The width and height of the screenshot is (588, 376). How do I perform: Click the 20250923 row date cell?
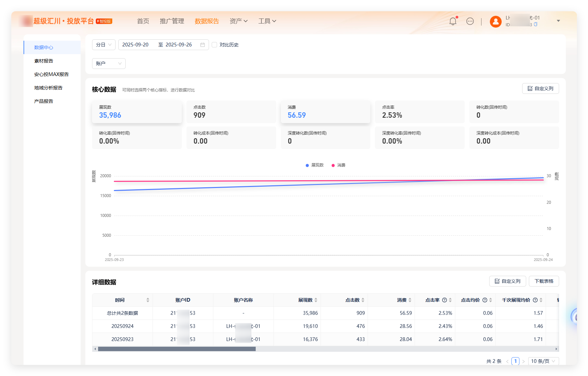[123, 339]
